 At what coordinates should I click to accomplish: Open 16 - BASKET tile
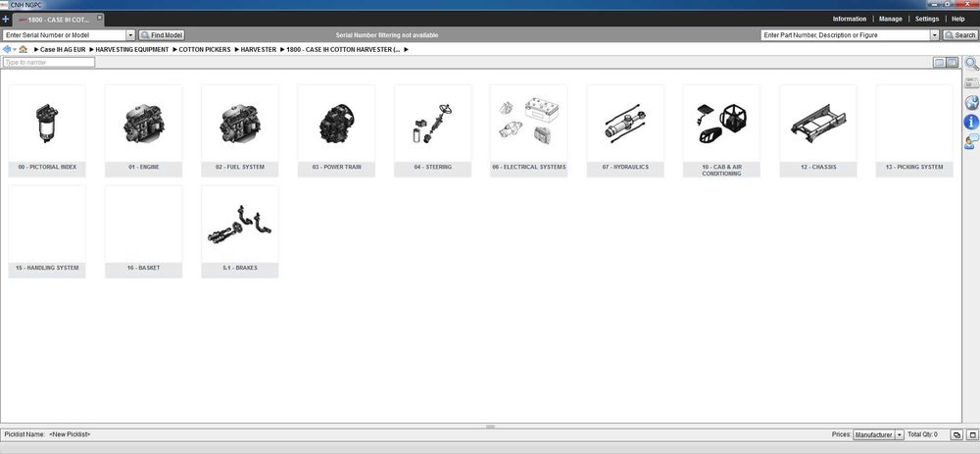pyautogui.click(x=144, y=231)
